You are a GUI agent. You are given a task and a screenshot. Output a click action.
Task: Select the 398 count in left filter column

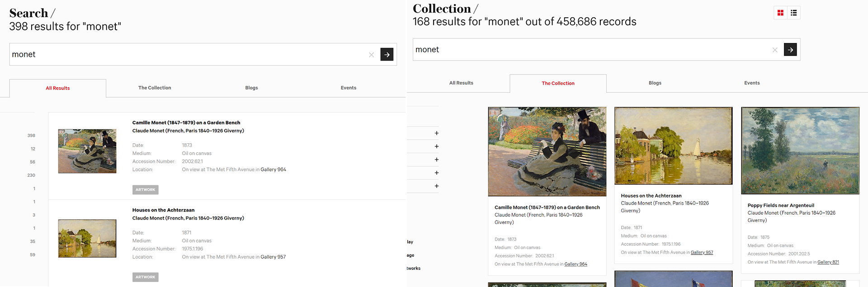[31, 136]
